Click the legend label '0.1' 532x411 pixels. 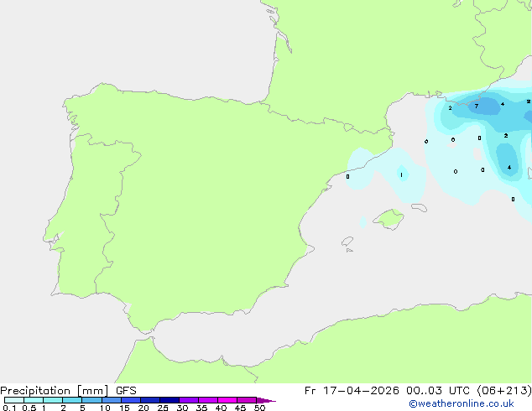pos(9,408)
